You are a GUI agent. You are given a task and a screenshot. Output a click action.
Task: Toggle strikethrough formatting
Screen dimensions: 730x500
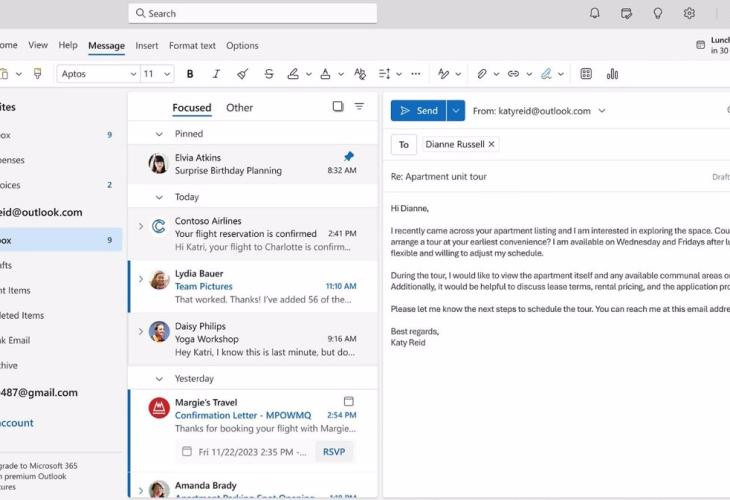pyautogui.click(x=268, y=74)
